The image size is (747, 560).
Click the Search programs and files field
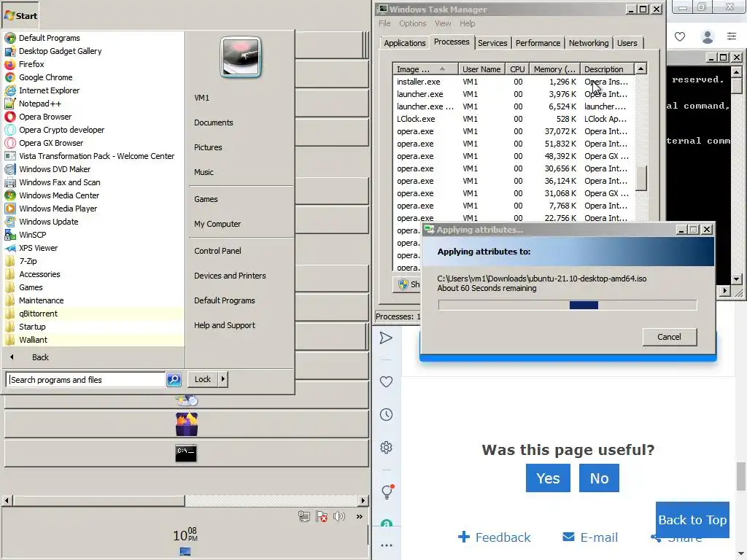[86, 379]
